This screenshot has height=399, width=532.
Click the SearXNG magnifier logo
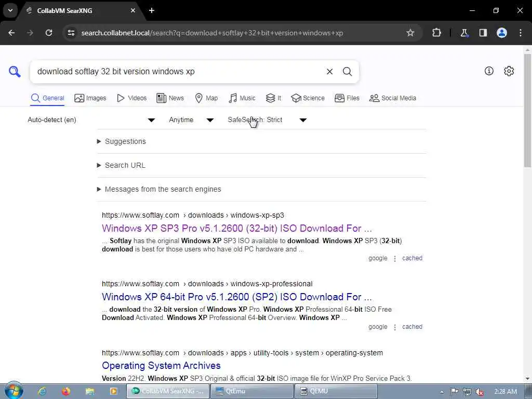15,72
